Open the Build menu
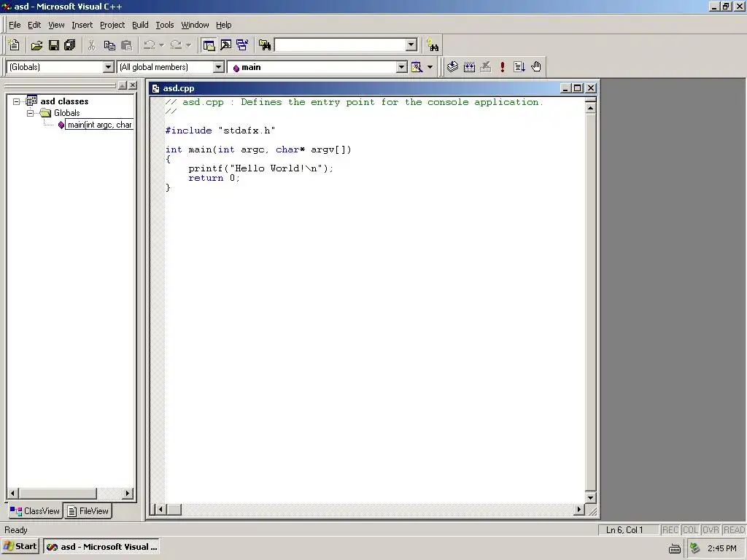The width and height of the screenshot is (747, 560). pos(140,25)
